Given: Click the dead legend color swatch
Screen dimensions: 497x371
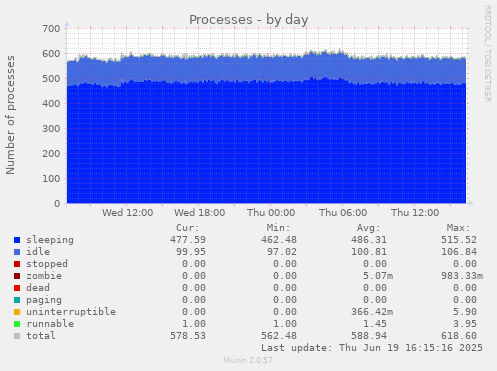Looking at the screenshot, I should (x=17, y=288).
